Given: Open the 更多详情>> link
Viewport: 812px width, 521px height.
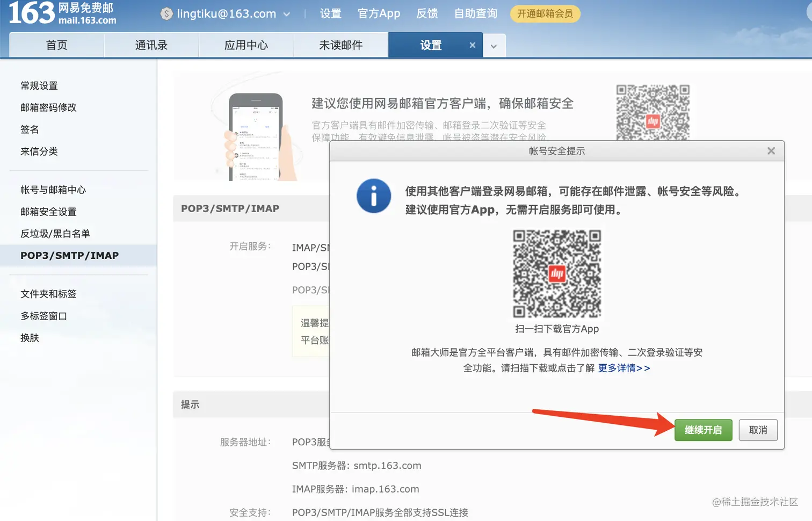Looking at the screenshot, I should click(x=624, y=368).
